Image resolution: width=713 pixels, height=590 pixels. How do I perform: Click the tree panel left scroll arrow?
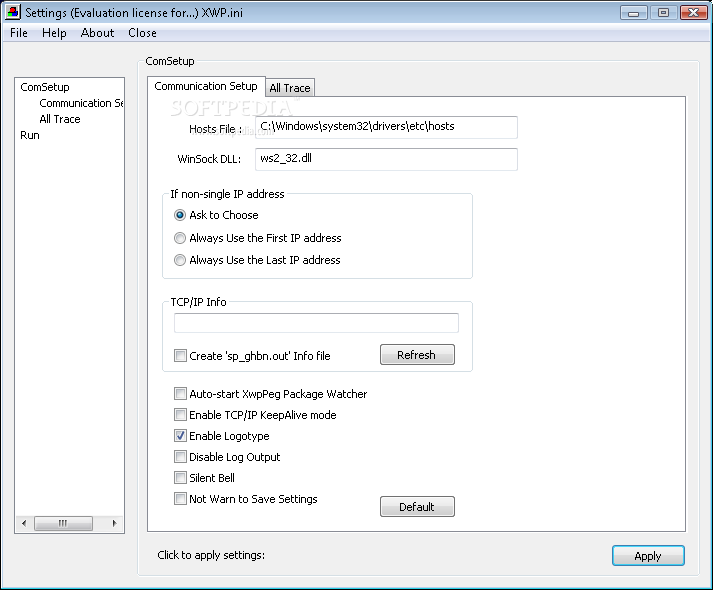[24, 523]
